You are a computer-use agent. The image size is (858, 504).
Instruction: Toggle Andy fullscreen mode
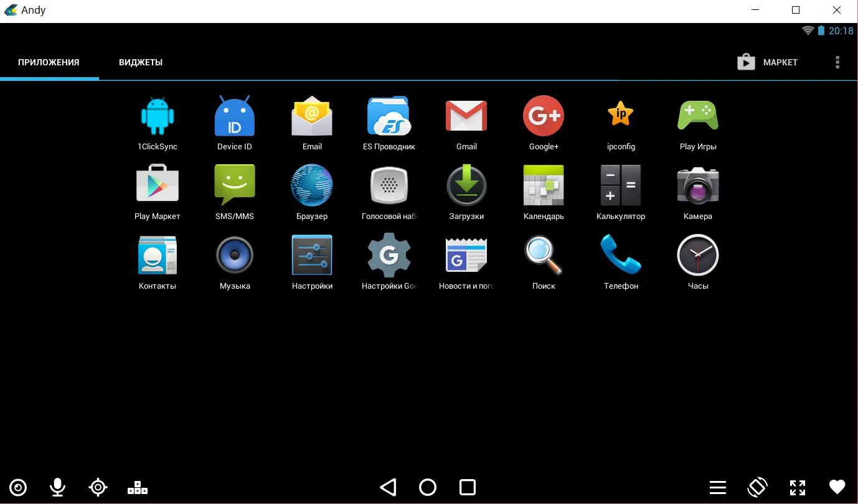(x=798, y=487)
